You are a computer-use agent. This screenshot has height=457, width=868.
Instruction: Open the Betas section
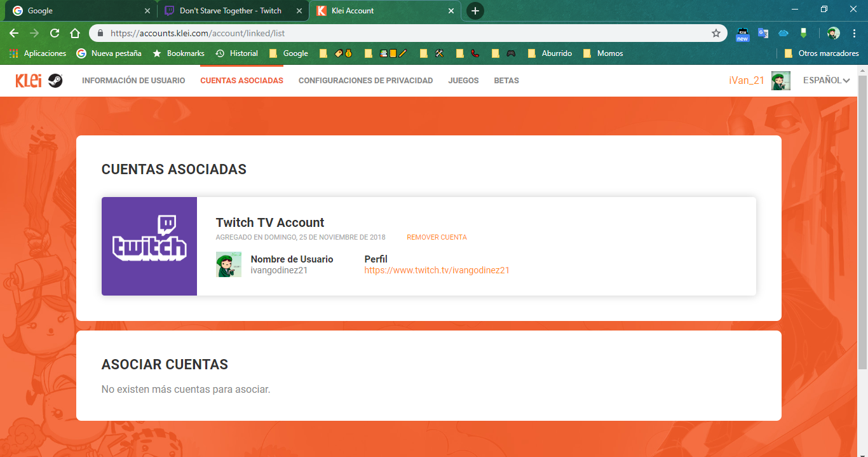506,81
